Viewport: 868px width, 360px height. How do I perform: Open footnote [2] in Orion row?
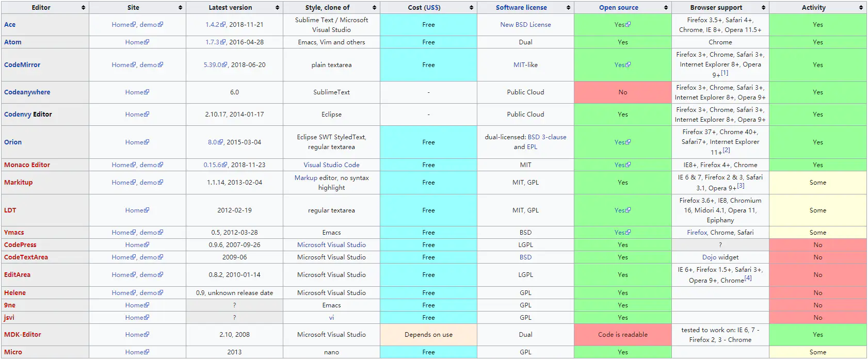(727, 150)
